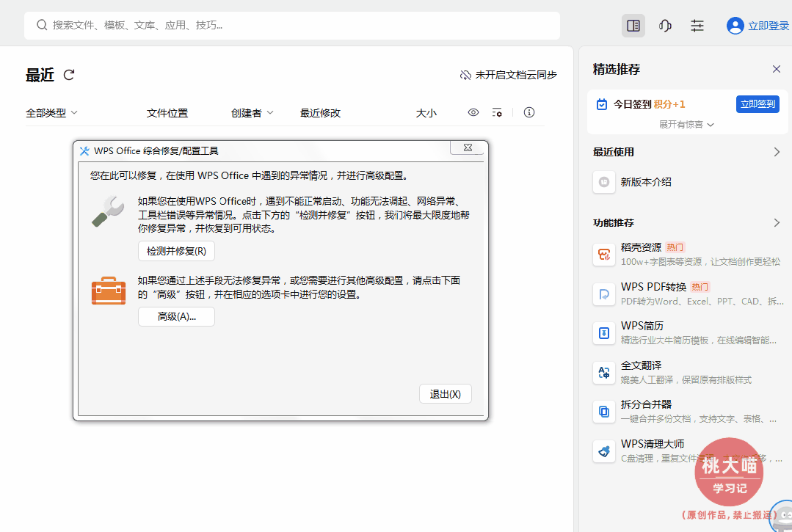Open the WPS简历 icon
The height and width of the screenshot is (532, 792).
click(604, 333)
